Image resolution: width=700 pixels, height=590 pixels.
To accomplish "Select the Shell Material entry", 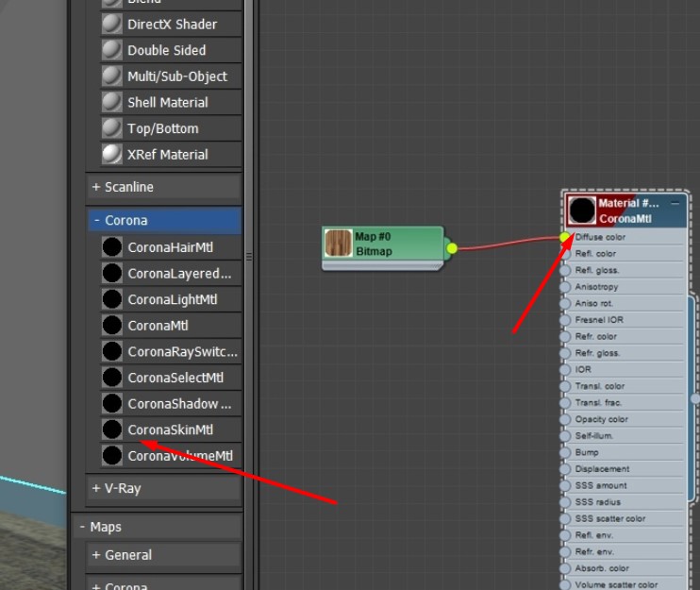I will 172,102.
